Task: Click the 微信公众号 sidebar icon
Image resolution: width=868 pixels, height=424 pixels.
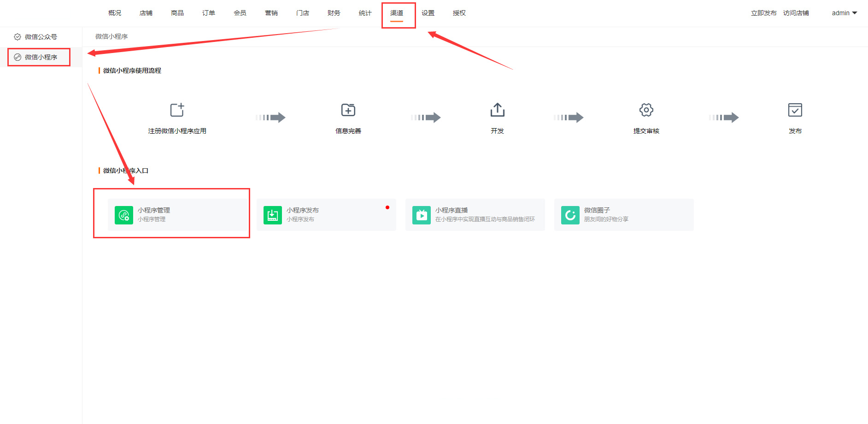Action: coord(18,37)
